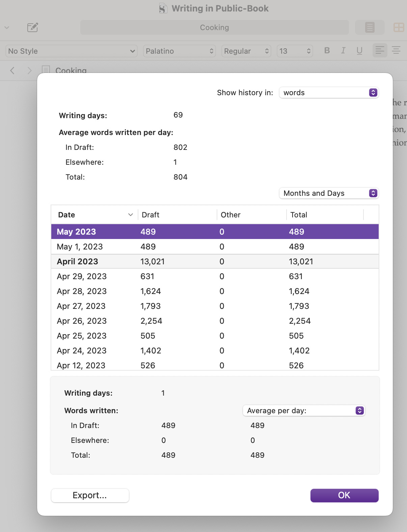
Task: Sort by the Date column header
Action: (x=94, y=215)
